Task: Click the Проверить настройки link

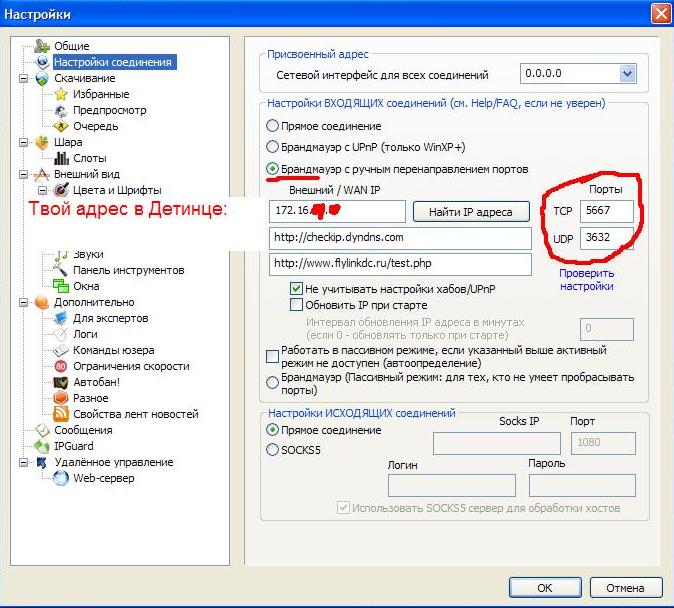Action: [x=586, y=279]
